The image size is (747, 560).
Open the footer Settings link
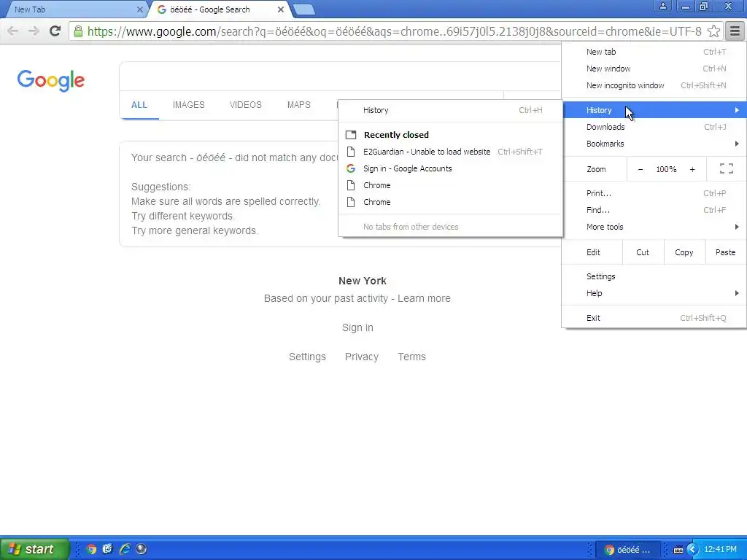(x=307, y=357)
